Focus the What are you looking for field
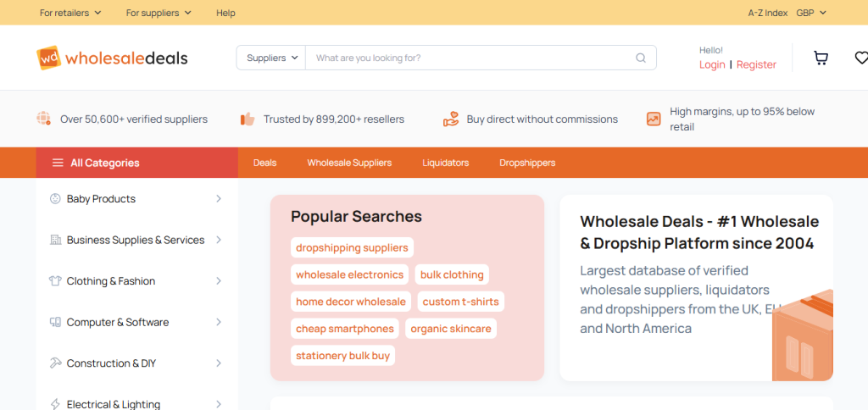 coord(470,58)
